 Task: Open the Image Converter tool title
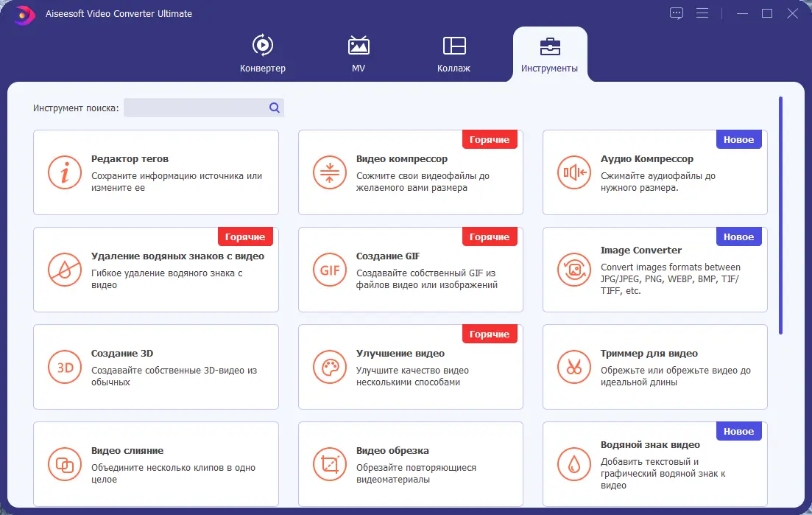click(641, 251)
